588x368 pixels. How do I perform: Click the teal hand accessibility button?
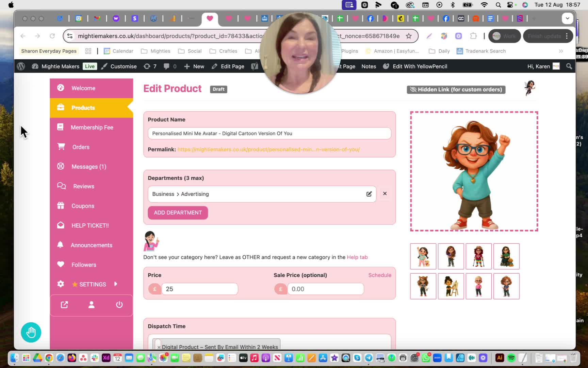click(31, 332)
